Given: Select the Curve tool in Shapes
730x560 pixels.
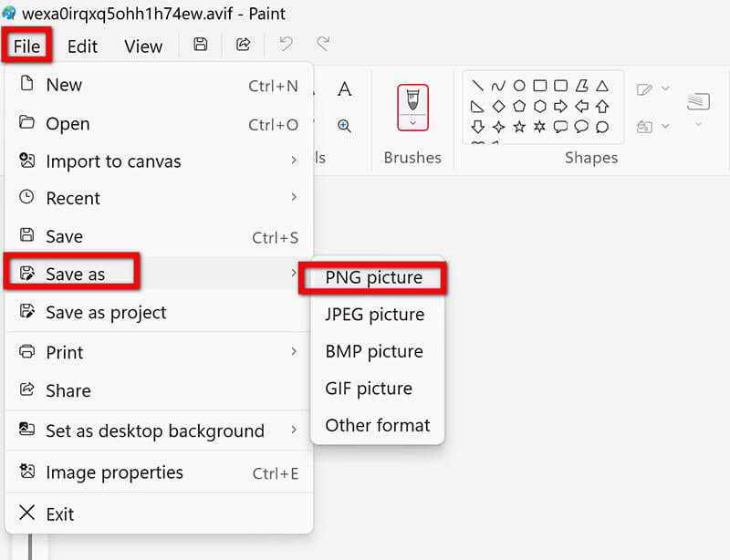Looking at the screenshot, I should pos(498,85).
